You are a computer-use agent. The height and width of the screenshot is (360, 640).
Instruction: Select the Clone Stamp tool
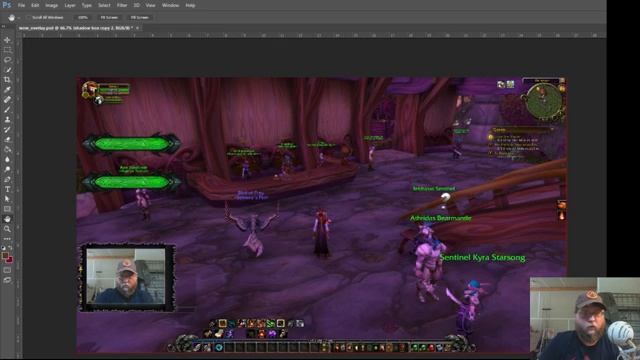(7, 120)
